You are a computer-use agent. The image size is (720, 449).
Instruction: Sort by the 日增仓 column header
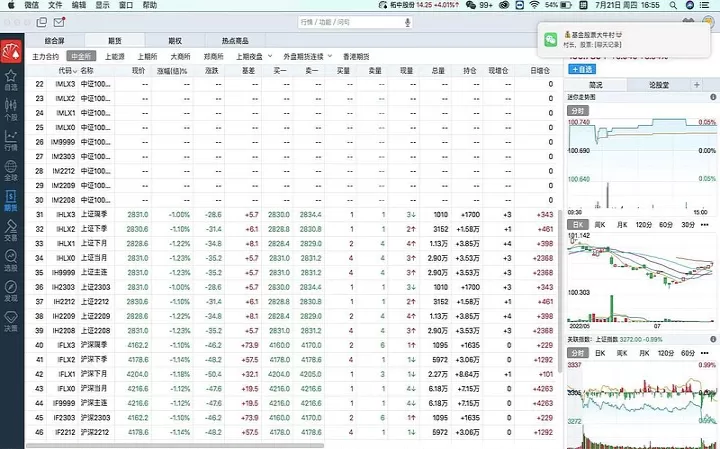tap(540, 71)
